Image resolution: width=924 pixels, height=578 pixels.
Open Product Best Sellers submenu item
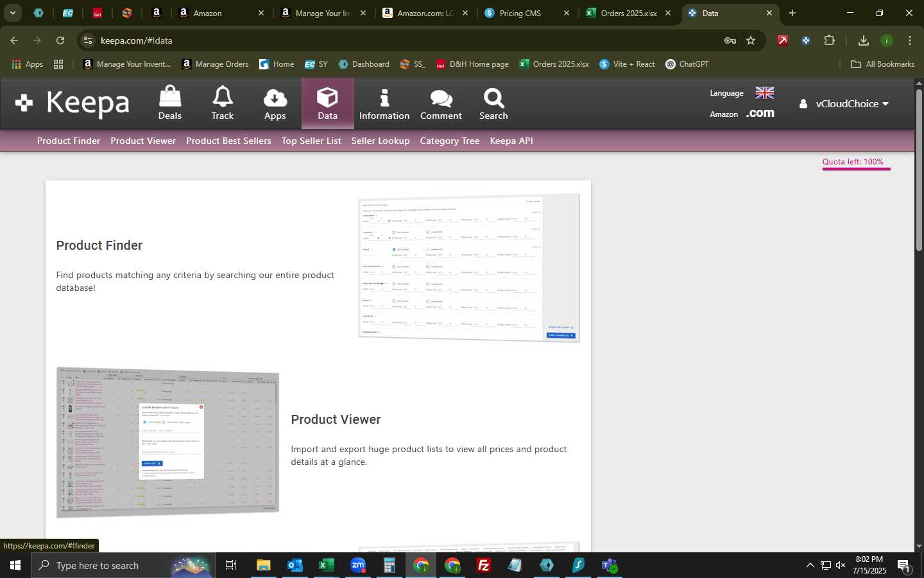coord(228,141)
